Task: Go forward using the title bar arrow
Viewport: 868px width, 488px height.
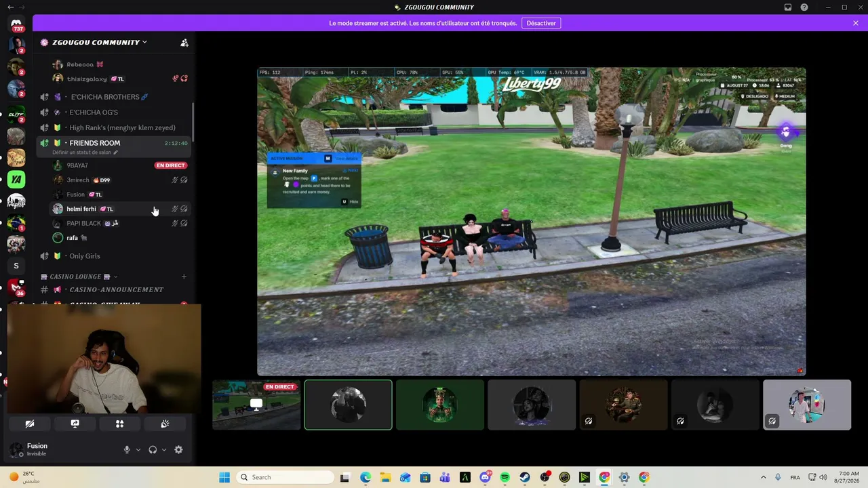Action: pyautogui.click(x=23, y=7)
